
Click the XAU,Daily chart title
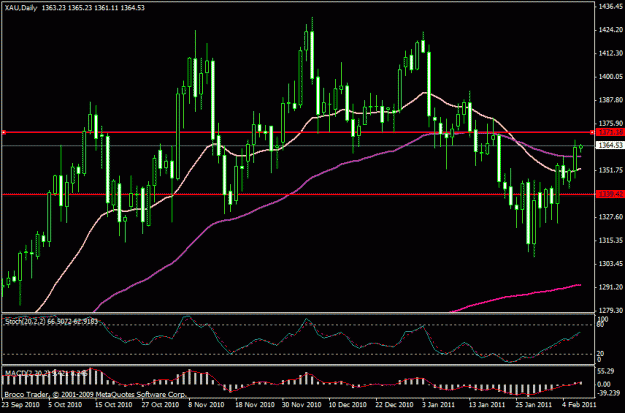21,8
